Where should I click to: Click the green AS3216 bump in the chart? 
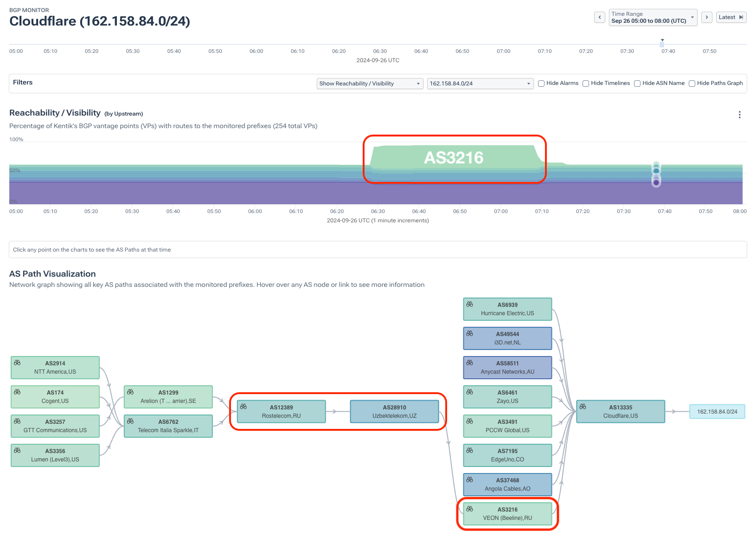click(x=454, y=157)
